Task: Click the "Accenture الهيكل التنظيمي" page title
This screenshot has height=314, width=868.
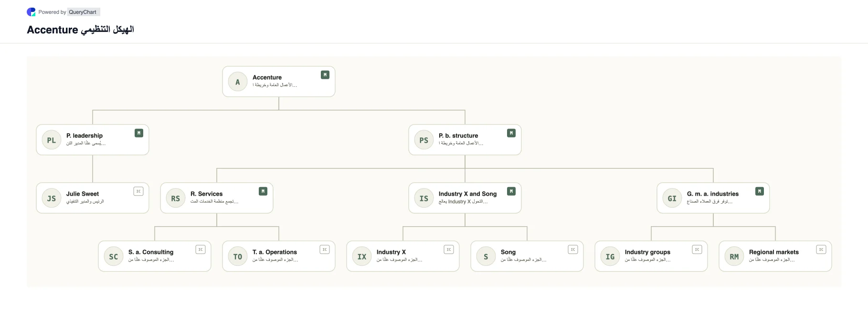Action: [x=81, y=30]
